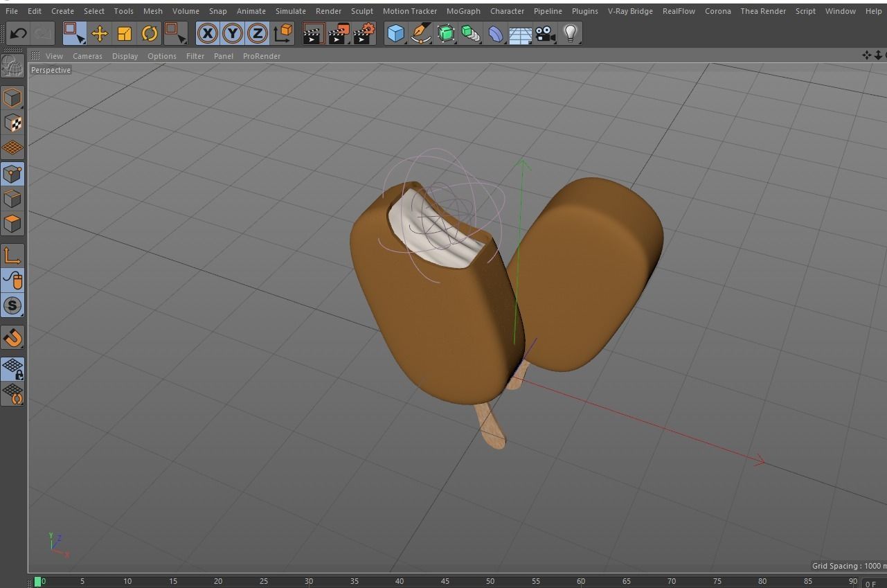Add a Subdivision Surface generator
Screen dimensions: 887x588
[x=446, y=33]
